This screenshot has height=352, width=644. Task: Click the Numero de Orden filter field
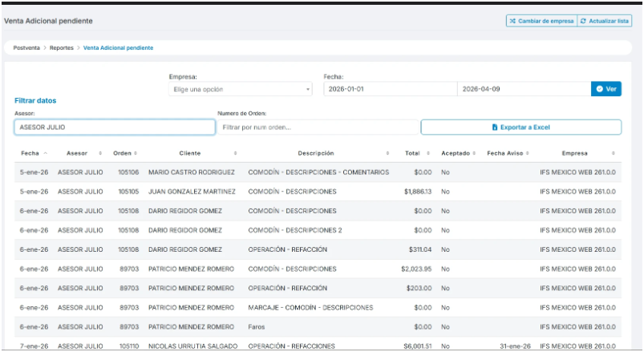click(x=318, y=127)
